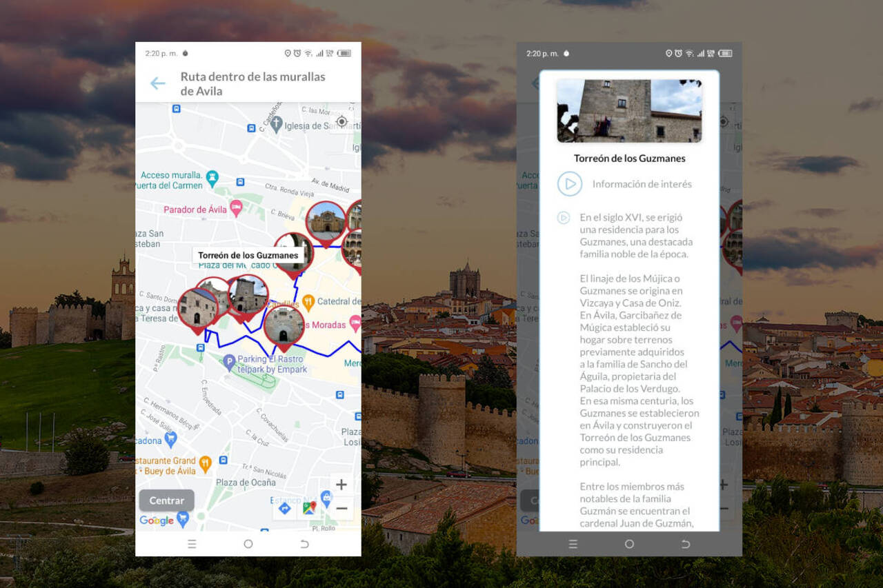This screenshot has height=588, width=883.
Task: Tap the Torreón de los Guzmanes photo in the popup
Action: click(x=628, y=110)
